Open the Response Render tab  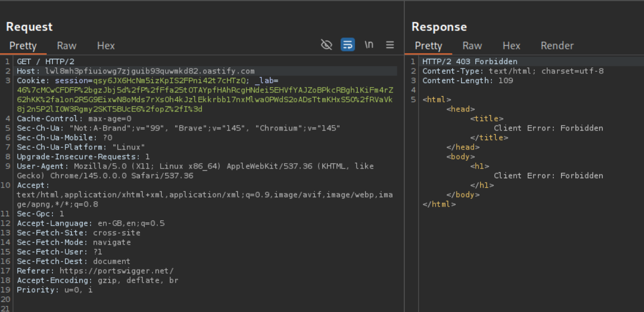pyautogui.click(x=557, y=46)
